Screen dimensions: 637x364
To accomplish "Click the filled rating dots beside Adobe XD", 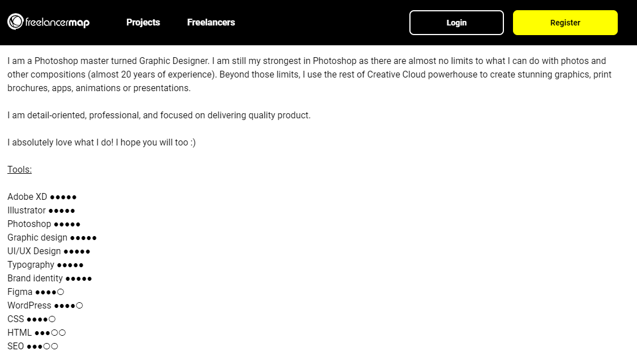I will coord(62,196).
